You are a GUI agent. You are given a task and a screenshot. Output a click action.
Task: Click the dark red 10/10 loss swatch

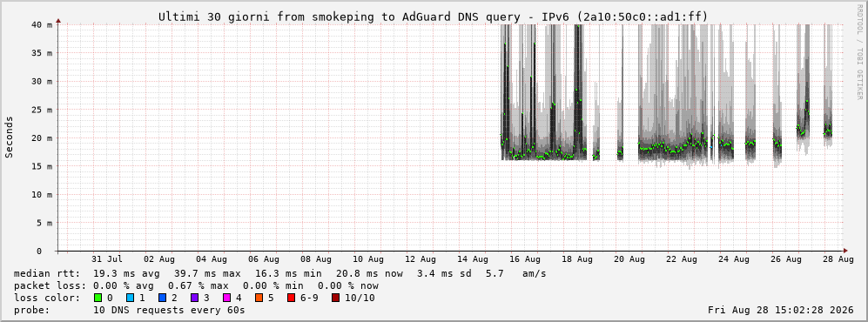coord(335,298)
